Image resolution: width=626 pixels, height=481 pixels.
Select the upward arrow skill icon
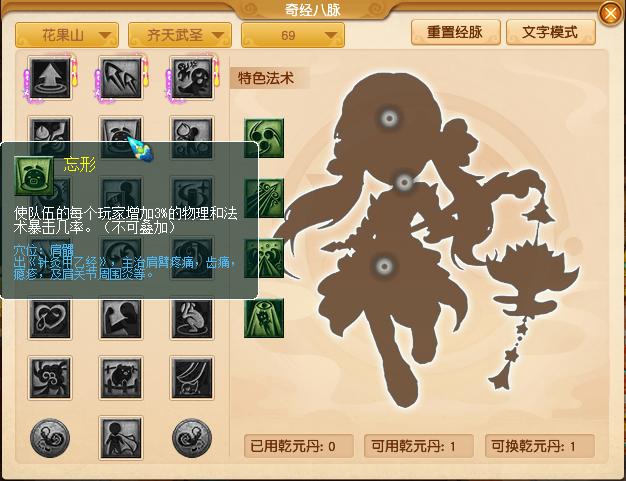point(50,78)
